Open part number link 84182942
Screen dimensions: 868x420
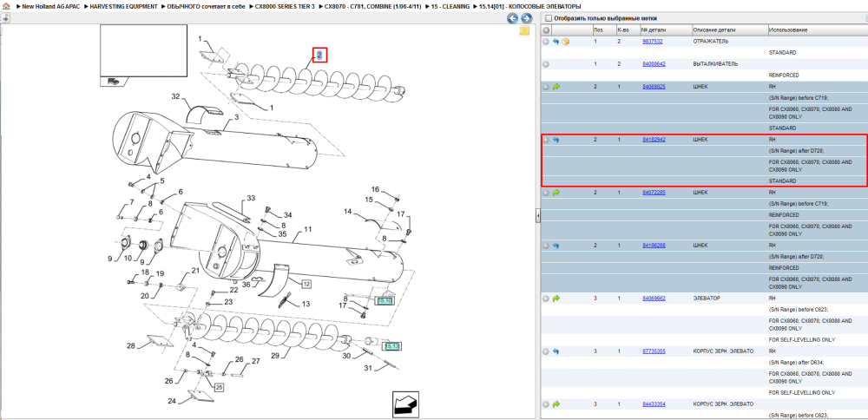(654, 140)
